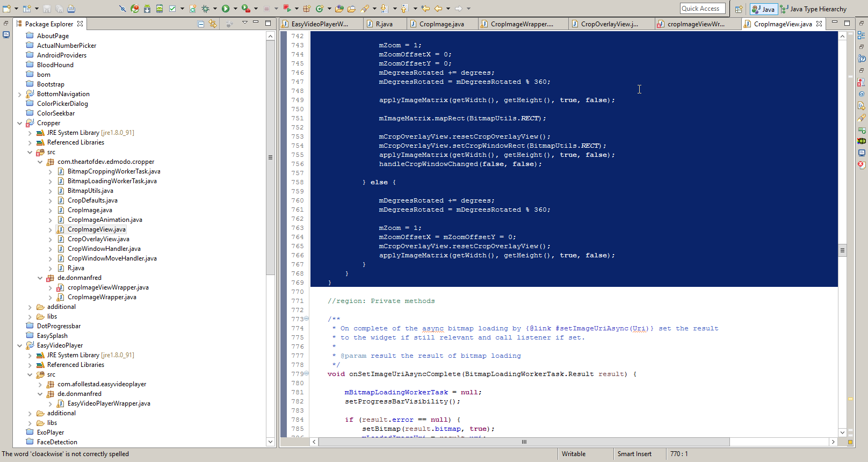Open the Package Explorer View Menu arrow

(244, 23)
